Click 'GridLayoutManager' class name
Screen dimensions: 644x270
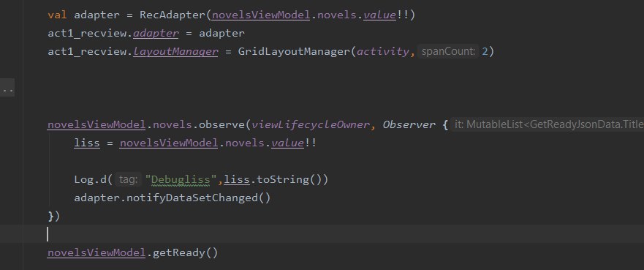294,52
